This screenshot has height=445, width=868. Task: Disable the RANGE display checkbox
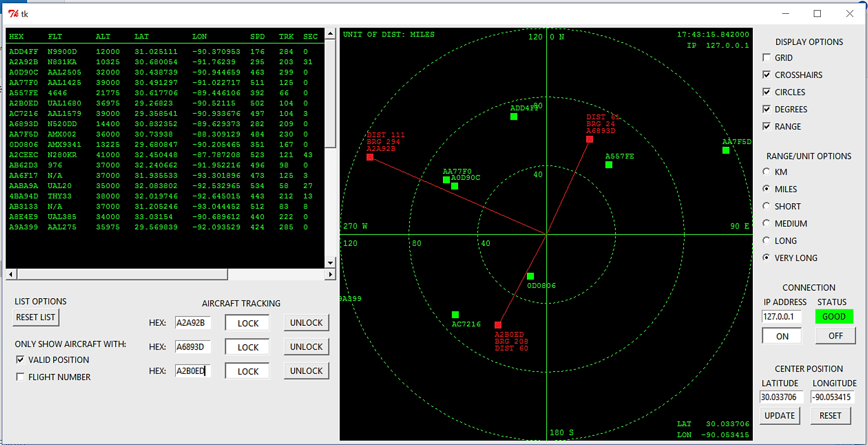click(766, 126)
